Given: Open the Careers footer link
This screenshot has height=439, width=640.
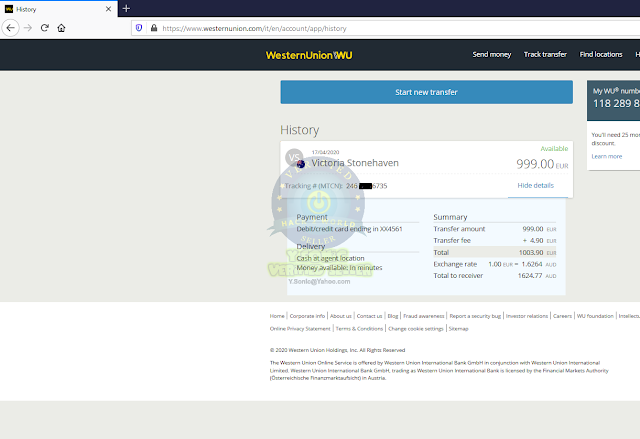Looking at the screenshot, I should 562,316.
